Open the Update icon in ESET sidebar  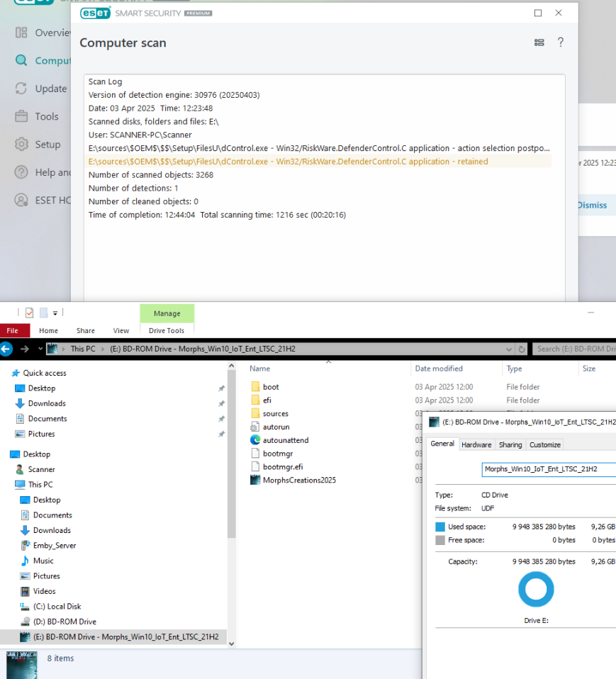(x=21, y=89)
